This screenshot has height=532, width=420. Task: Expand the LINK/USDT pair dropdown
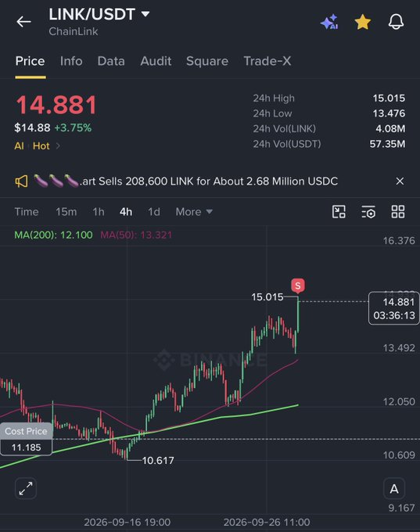point(145,14)
